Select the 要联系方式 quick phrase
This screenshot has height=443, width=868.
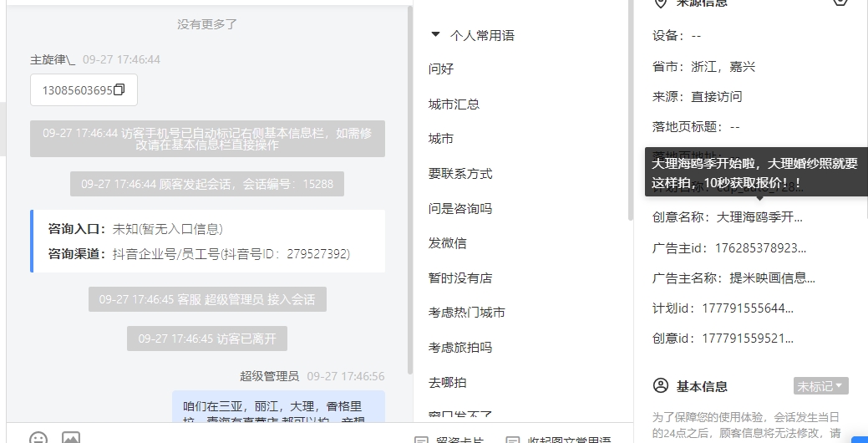coord(460,173)
